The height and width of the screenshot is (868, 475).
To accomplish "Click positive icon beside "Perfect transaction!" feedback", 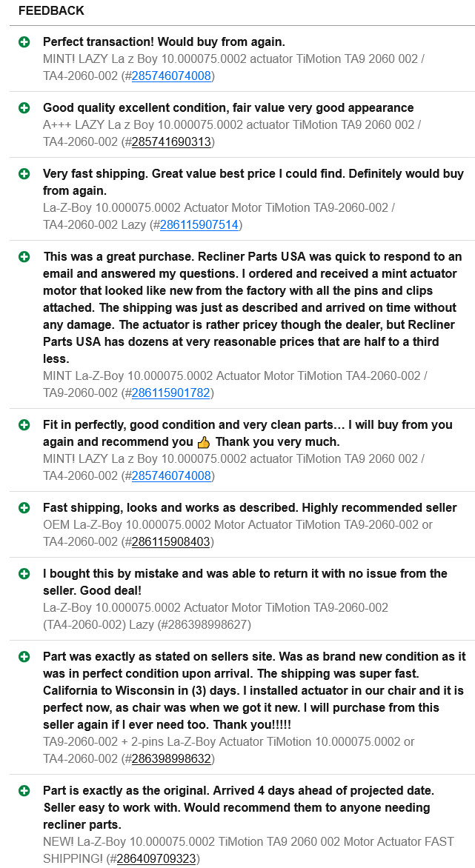I will 24,41.
